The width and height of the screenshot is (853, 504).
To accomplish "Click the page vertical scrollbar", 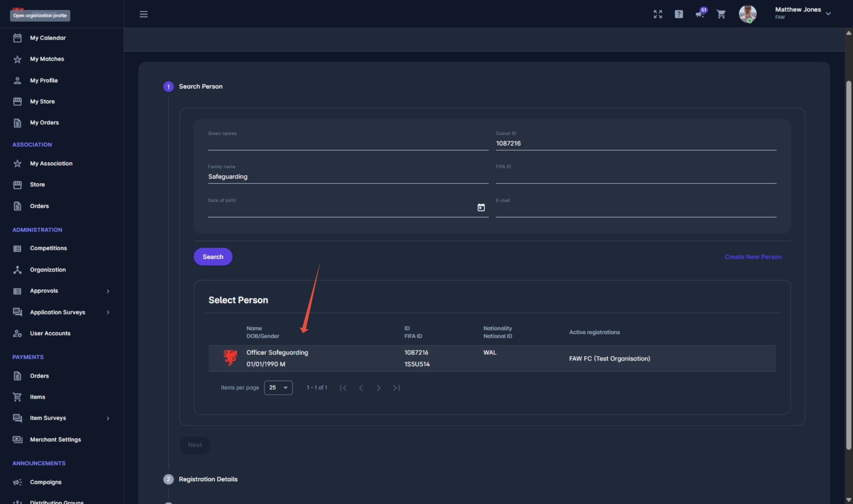I will 849,265.
